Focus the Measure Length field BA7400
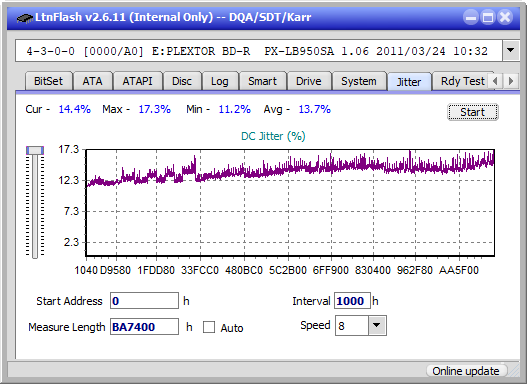Screen dimensions: 527x384 pos(145,327)
